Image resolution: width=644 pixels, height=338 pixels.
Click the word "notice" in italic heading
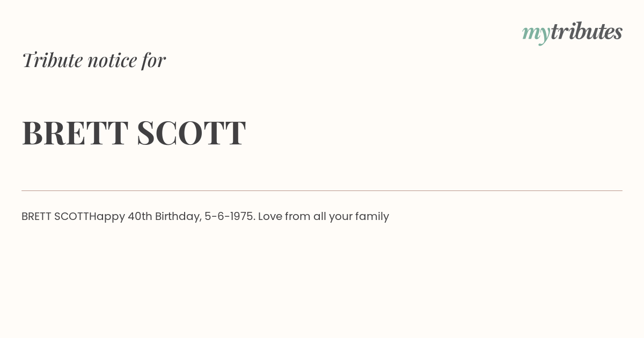pos(112,60)
